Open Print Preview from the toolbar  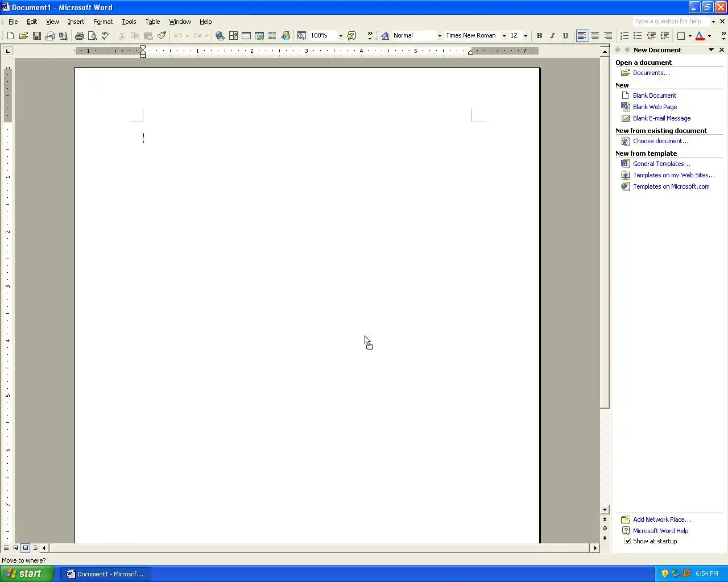point(92,36)
